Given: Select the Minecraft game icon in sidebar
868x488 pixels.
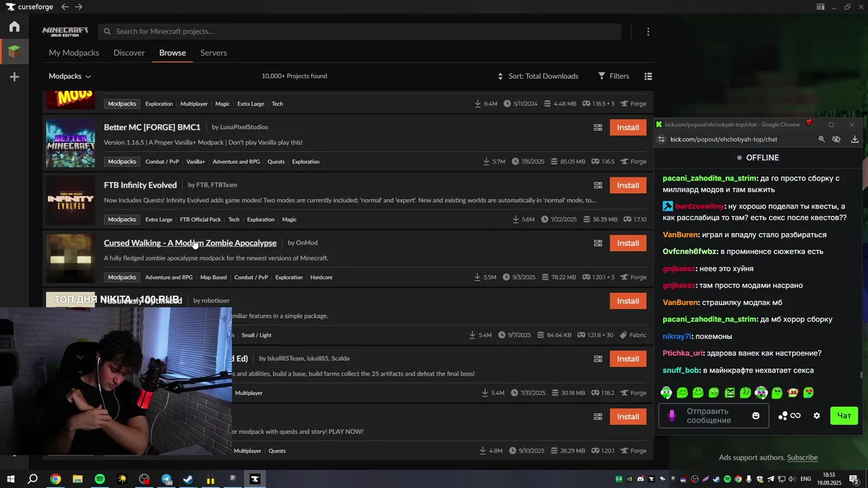Looking at the screenshot, I should 14,52.
